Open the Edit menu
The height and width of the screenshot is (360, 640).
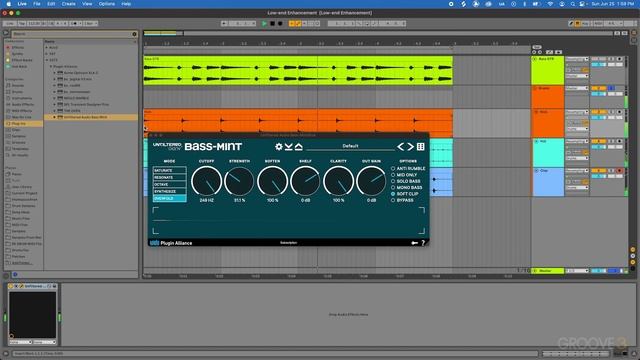(x=51, y=4)
